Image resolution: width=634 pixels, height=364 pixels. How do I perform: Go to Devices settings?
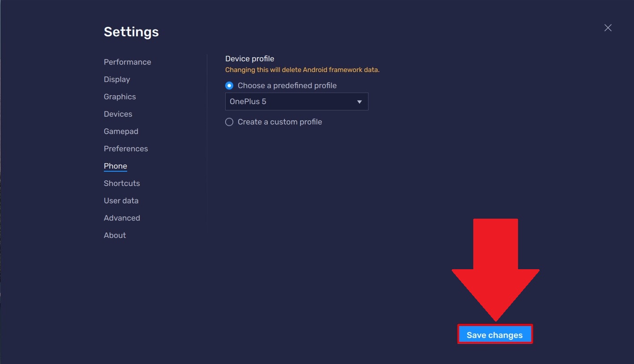coord(118,114)
